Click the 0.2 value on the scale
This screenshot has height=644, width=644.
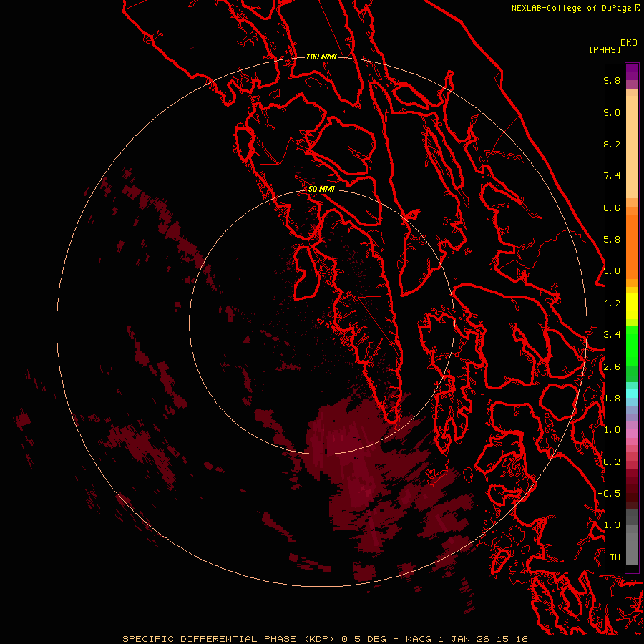[612, 462]
